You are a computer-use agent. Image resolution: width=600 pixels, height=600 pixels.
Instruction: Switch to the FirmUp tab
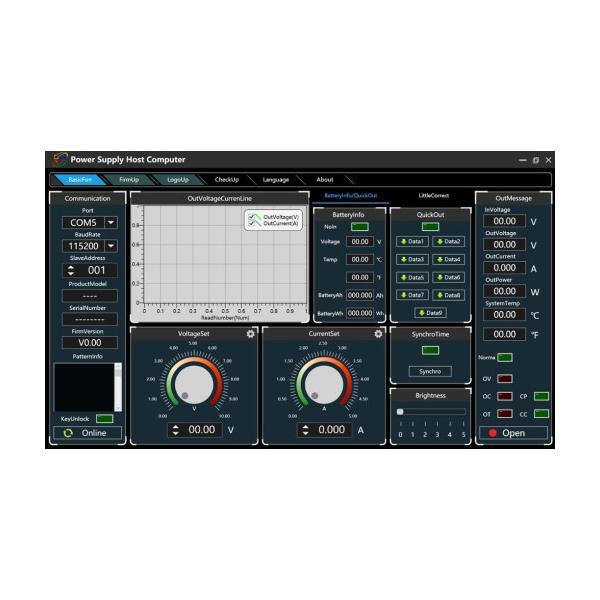click(129, 179)
